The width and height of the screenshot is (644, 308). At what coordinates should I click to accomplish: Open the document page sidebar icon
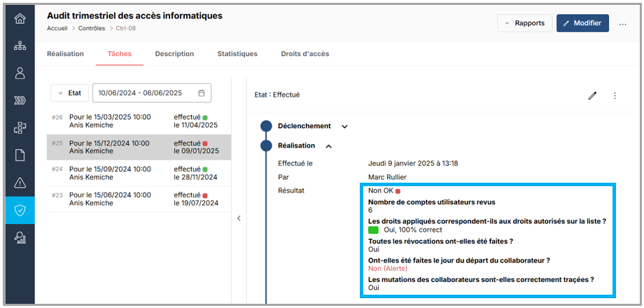(20, 155)
